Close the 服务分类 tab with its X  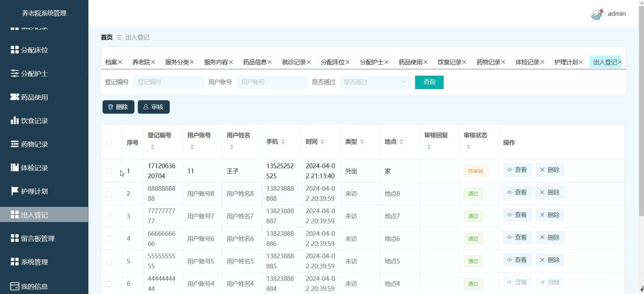(192, 62)
